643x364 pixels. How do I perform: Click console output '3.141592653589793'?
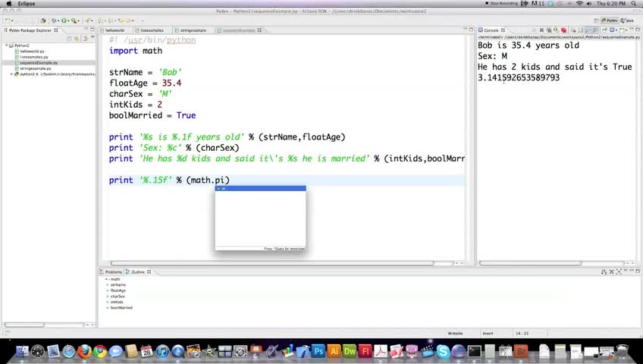click(x=519, y=77)
